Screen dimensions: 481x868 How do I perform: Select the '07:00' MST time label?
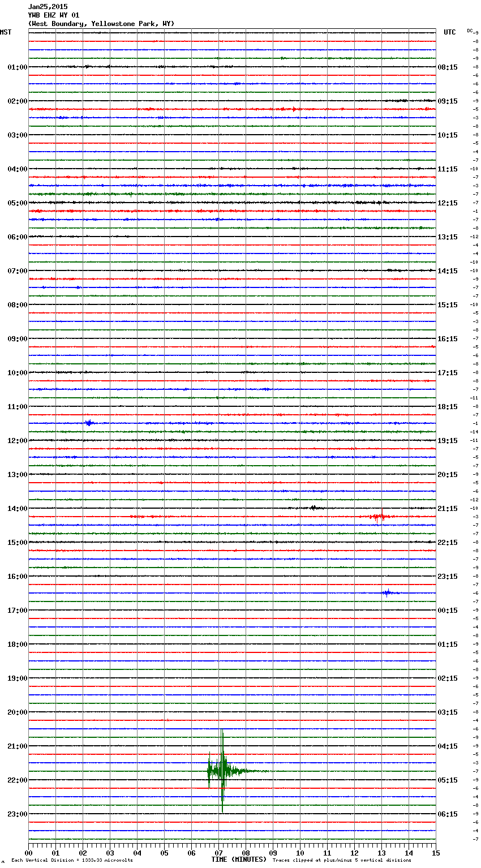18,271
